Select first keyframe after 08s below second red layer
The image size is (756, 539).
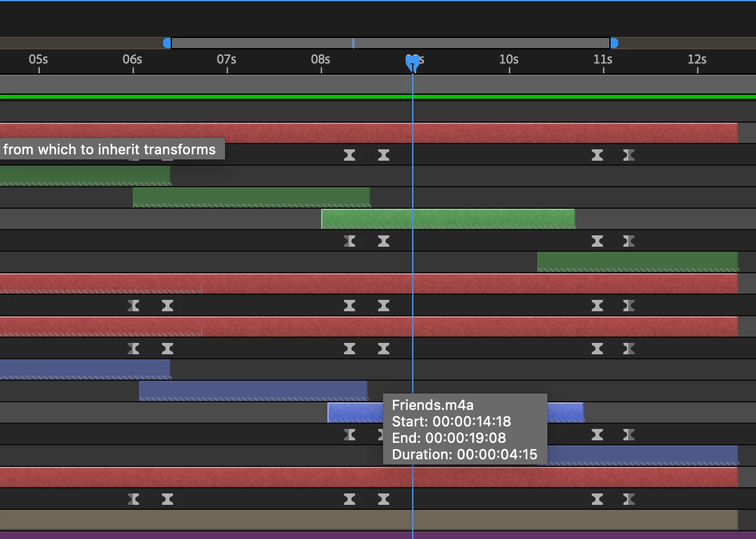tap(350, 306)
